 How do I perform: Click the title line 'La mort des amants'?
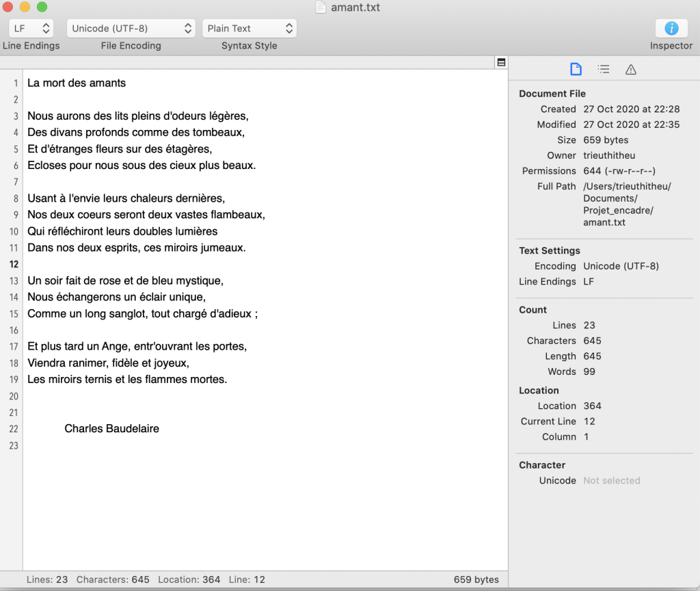point(77,83)
